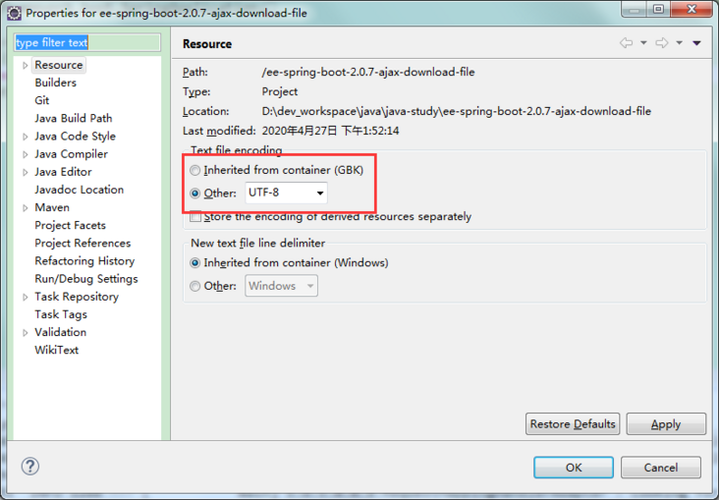Screen dimensions: 719x500
Task: Select the Other encoding radio button
Action: tap(195, 194)
